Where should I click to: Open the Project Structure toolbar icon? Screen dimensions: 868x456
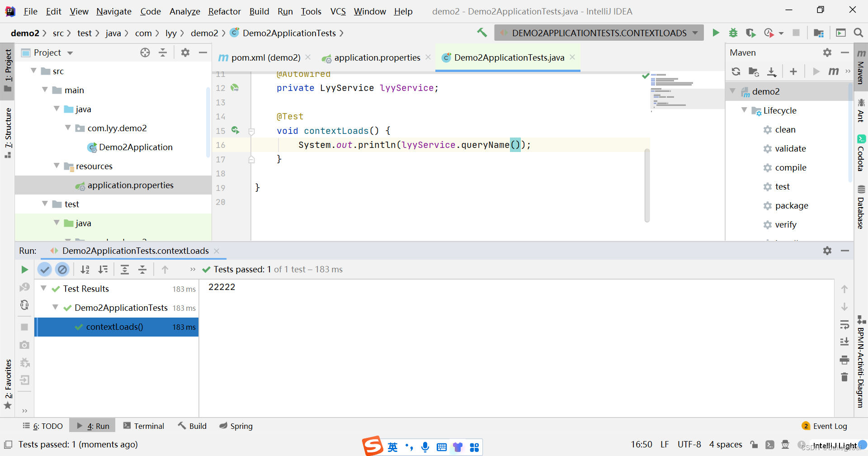[x=818, y=33]
